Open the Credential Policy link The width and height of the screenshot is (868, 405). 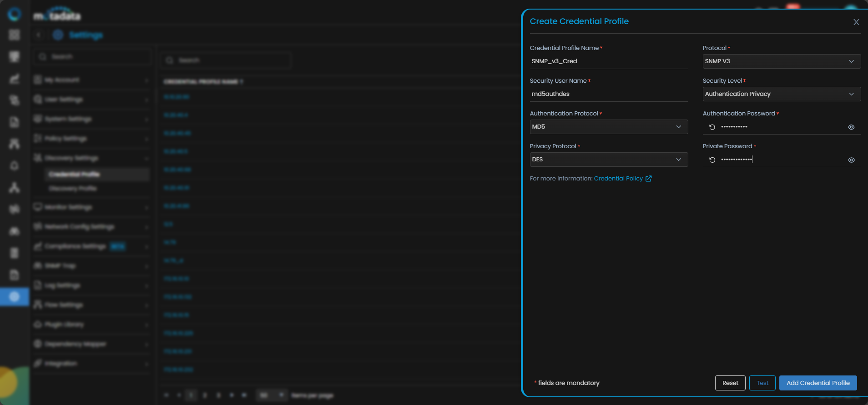coord(618,178)
